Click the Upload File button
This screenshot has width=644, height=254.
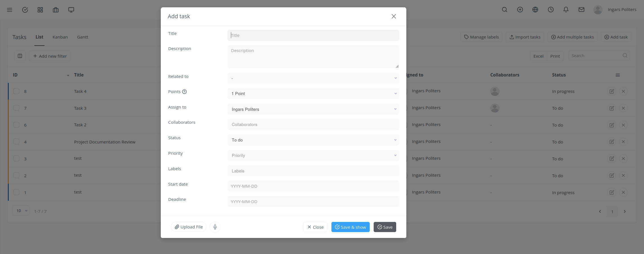(188, 227)
